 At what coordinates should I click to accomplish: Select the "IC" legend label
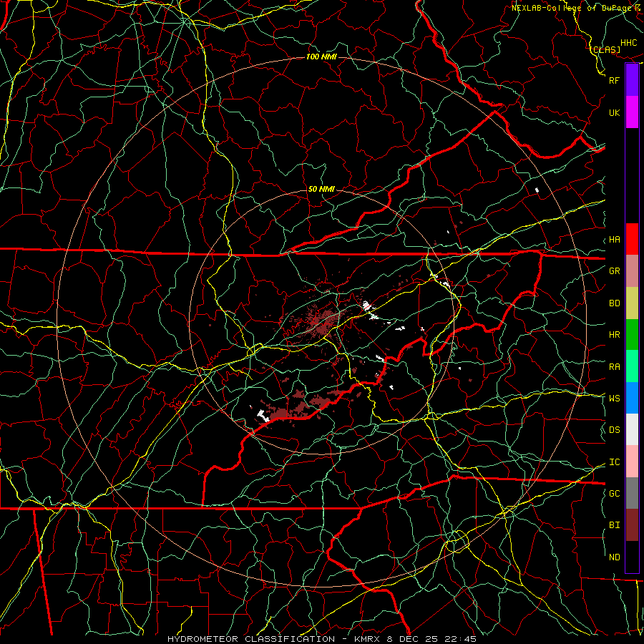click(614, 462)
